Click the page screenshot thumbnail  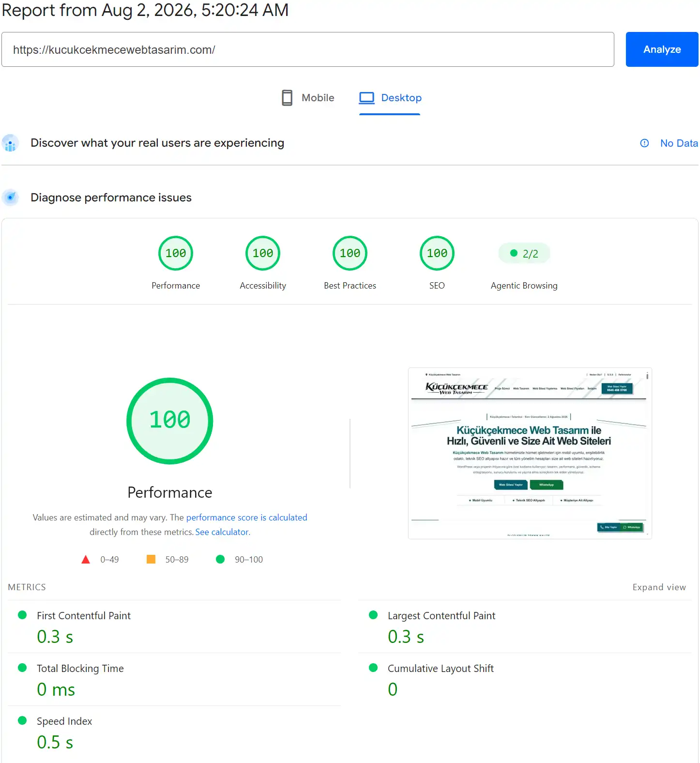click(x=530, y=453)
